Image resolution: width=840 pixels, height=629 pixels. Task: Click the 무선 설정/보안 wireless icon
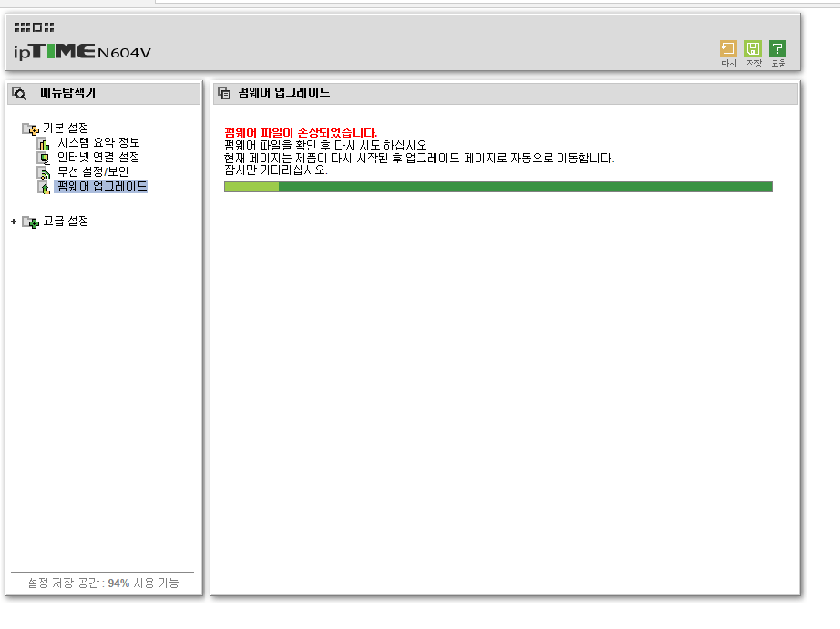(x=44, y=172)
